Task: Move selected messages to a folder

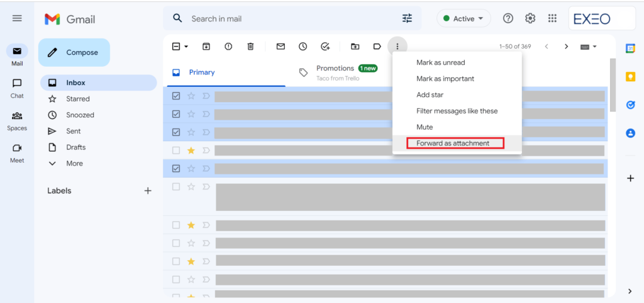Action: [x=355, y=47]
